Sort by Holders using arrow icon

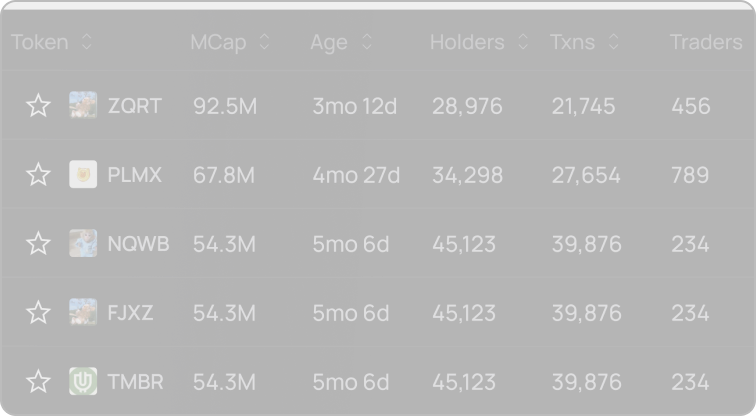click(523, 42)
